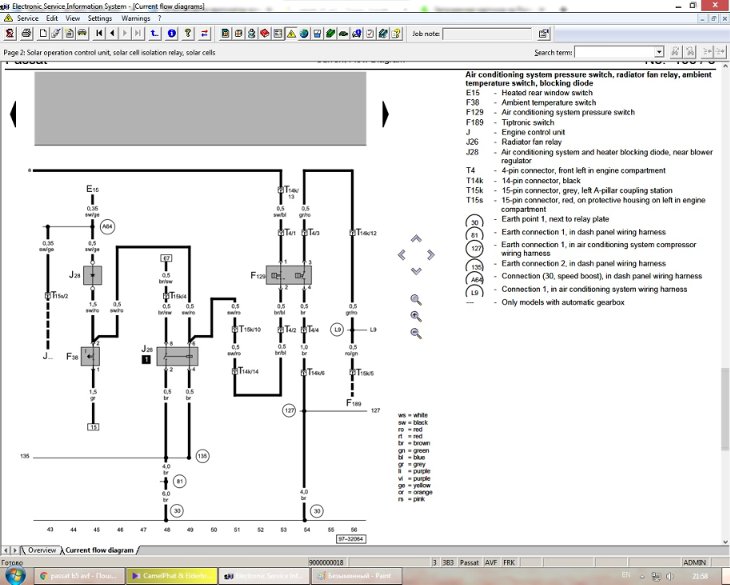Open the ? help menu

[x=159, y=18]
